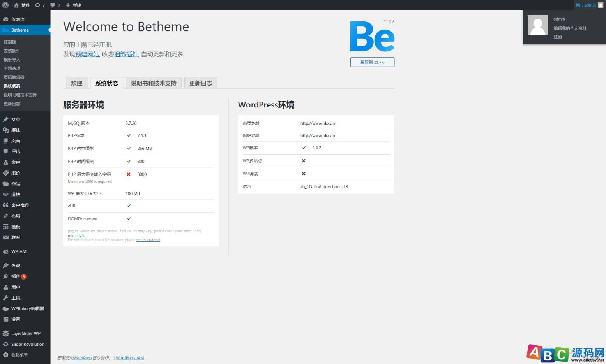Open 编辑我的个人资料 in profile dropdown
The width and height of the screenshot is (606, 364).
570,28
